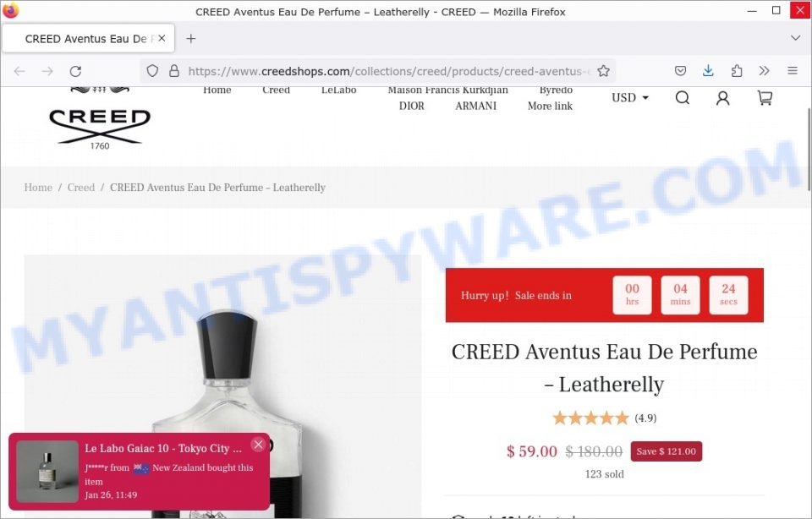Show more toolbar tools chevron
The height and width of the screenshot is (519, 812).
[x=765, y=71]
